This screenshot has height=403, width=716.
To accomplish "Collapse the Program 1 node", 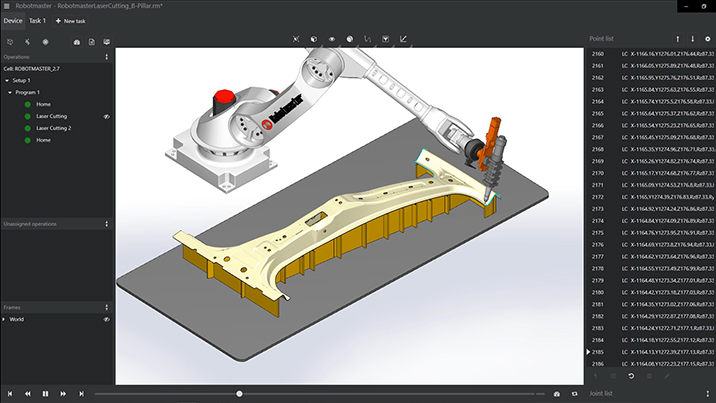I will pyautogui.click(x=10, y=93).
